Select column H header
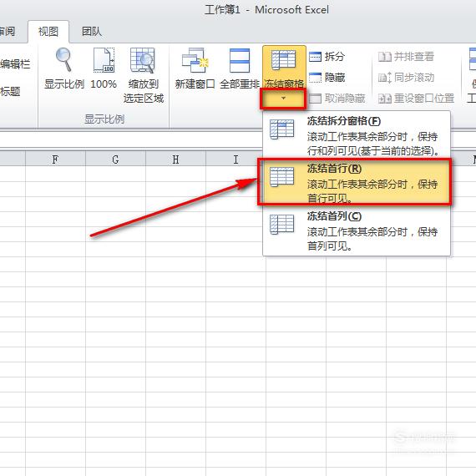The width and height of the screenshot is (476, 476). click(x=175, y=159)
